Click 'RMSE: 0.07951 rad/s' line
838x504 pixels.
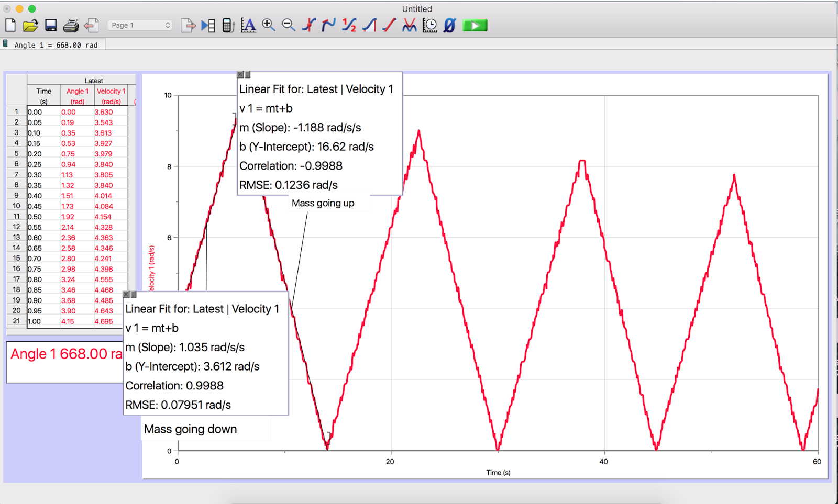(178, 405)
